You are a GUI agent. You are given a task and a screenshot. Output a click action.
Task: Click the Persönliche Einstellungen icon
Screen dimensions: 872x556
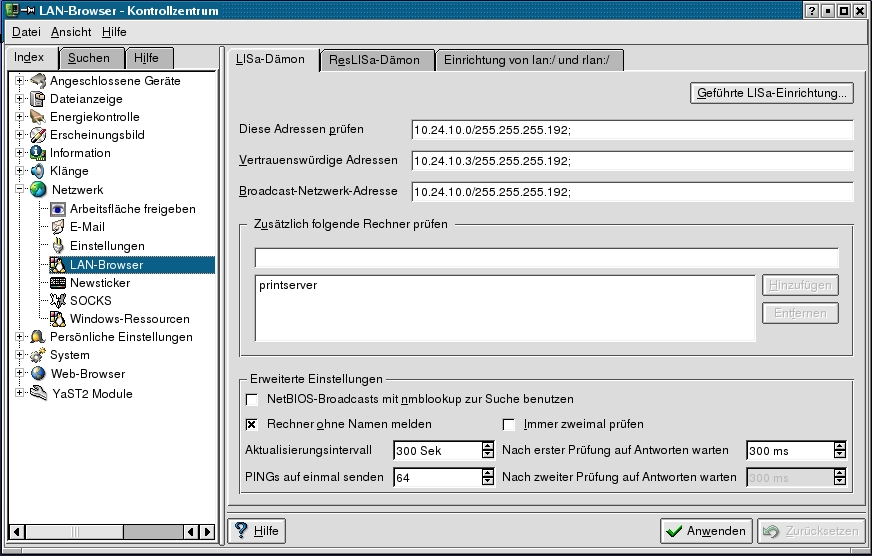pyautogui.click(x=38, y=337)
